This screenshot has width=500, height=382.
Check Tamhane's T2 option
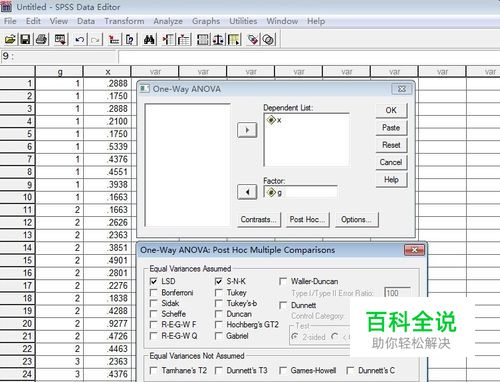[154, 371]
